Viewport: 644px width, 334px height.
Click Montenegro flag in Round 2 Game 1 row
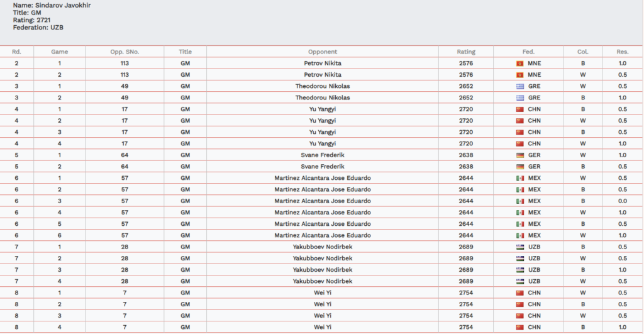pos(519,64)
